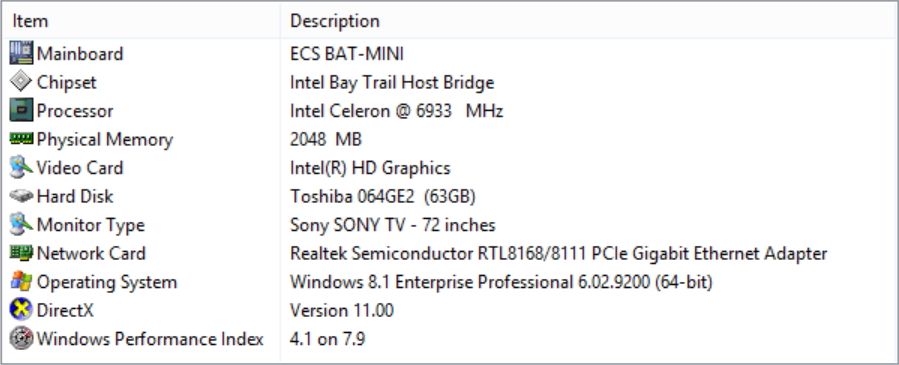Click the Chipset diamond icon
Screen dimensions: 899x365
point(21,82)
